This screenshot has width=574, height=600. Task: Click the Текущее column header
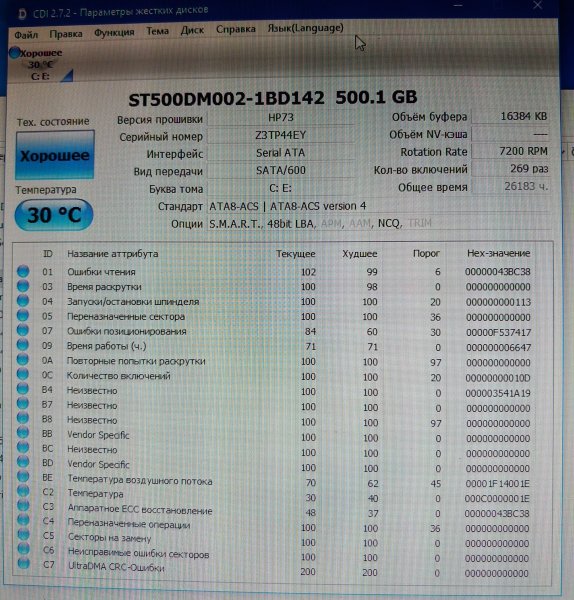pos(296,254)
